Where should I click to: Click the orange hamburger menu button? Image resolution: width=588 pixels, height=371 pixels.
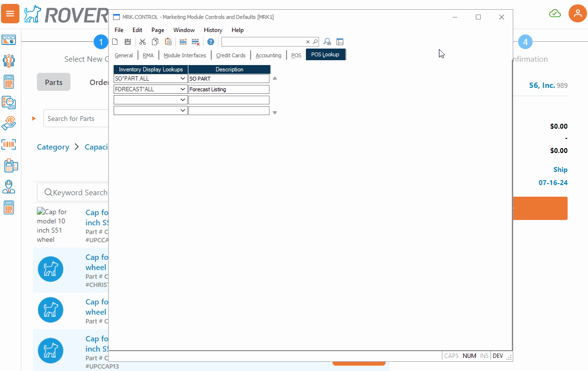click(10, 14)
